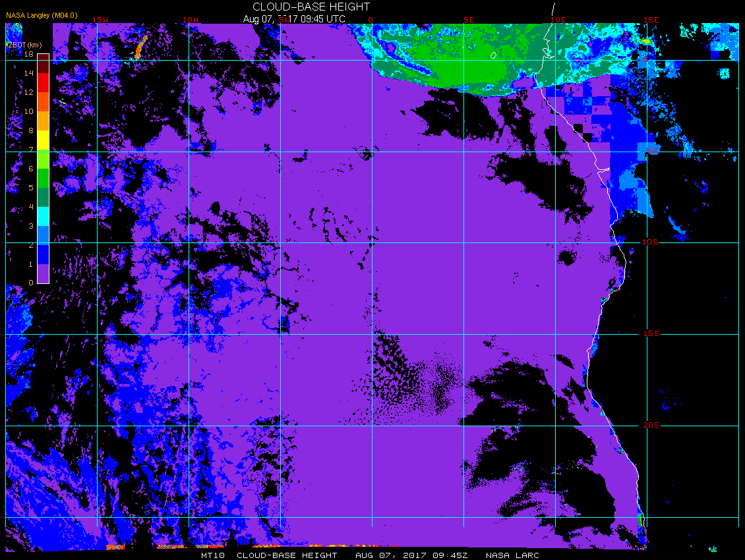The image size is (745, 560).
Task: Select the cyan 3-4 km legend color
Action: 44,216
